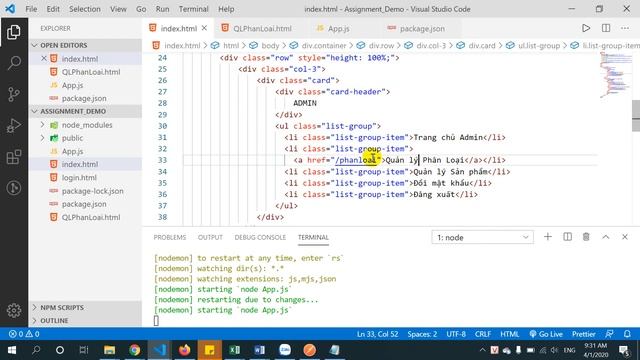The width and height of the screenshot is (640, 360).
Task: Split the terminal panel
Action: tap(567, 237)
